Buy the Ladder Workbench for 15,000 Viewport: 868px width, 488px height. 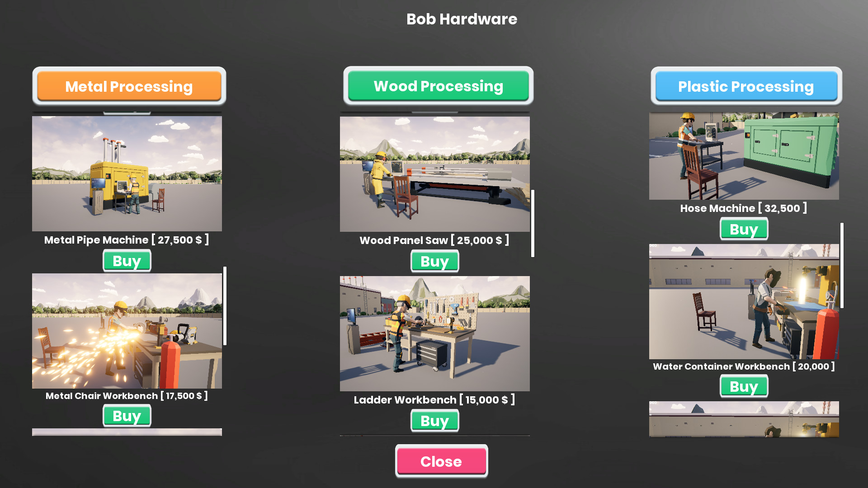click(434, 421)
